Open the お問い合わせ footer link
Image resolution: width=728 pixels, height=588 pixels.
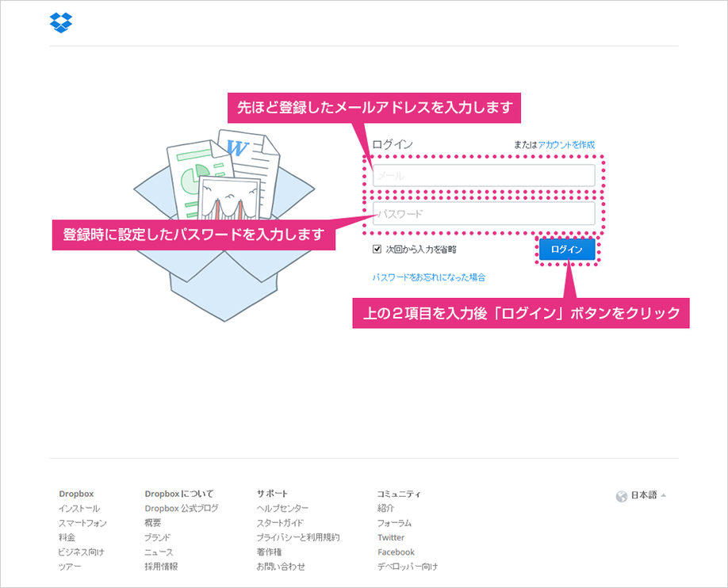pos(281,567)
